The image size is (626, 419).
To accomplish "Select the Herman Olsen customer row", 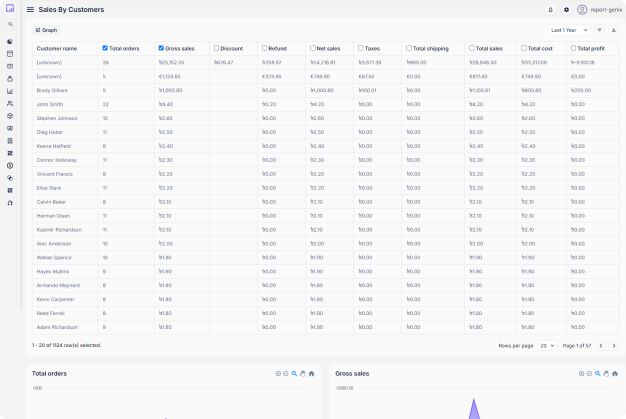I will pos(325,216).
